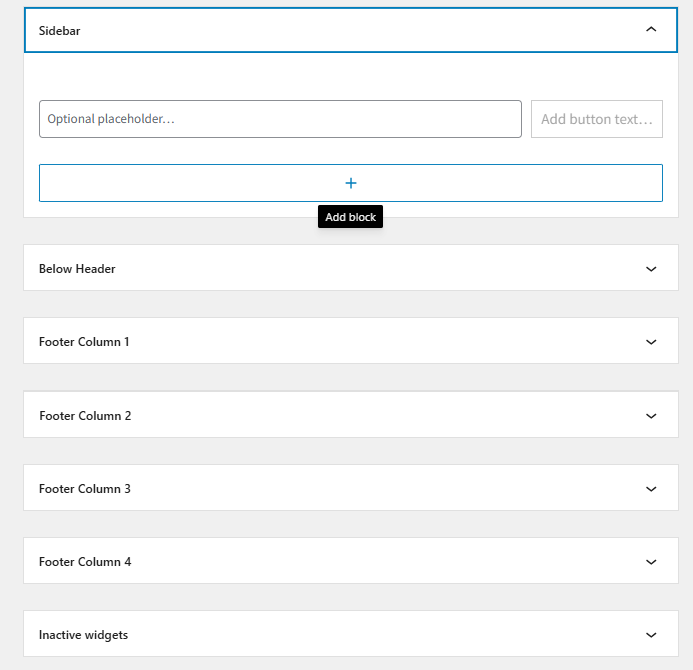Click the Sidebar header bar's blank middle area
The height and width of the screenshot is (670, 693).
350,30
